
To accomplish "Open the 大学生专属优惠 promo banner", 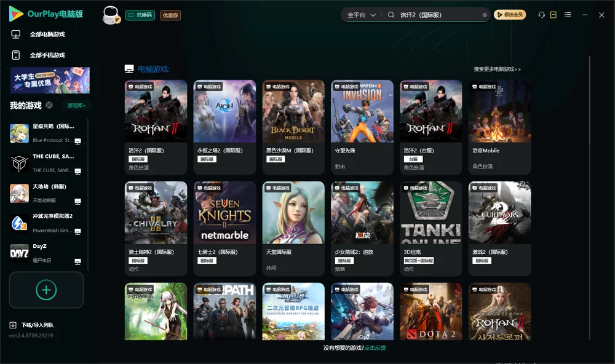I will click(x=50, y=80).
